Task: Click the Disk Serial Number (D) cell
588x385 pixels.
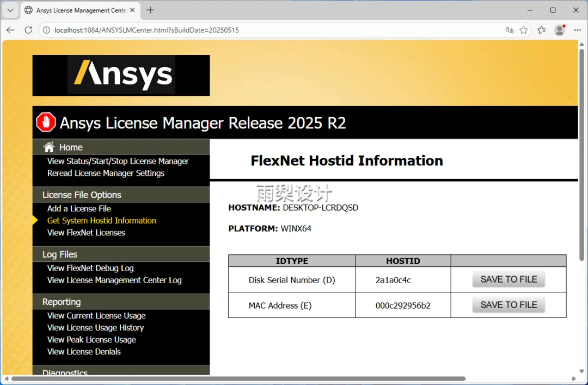Action: [x=292, y=280]
